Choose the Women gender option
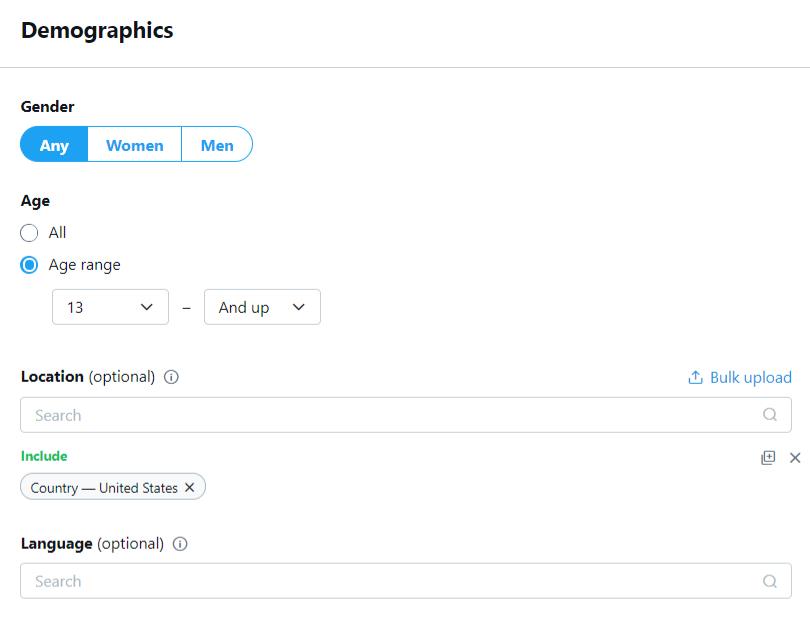The image size is (810, 622). point(134,145)
